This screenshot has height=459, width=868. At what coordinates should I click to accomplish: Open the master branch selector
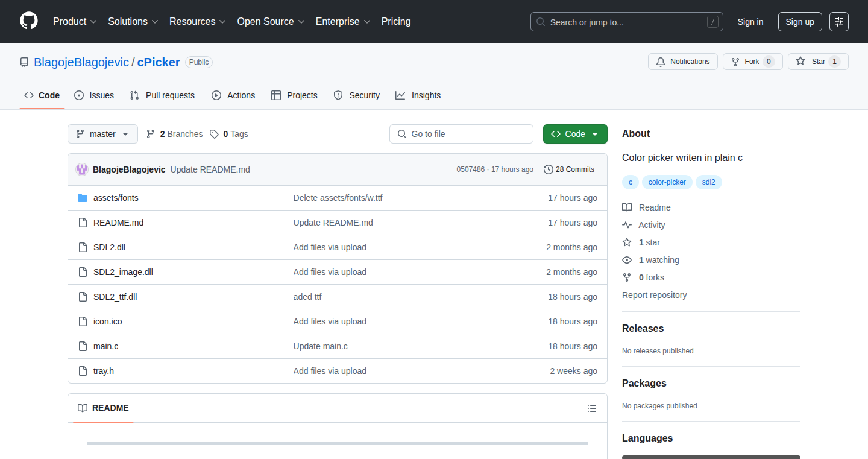(102, 134)
